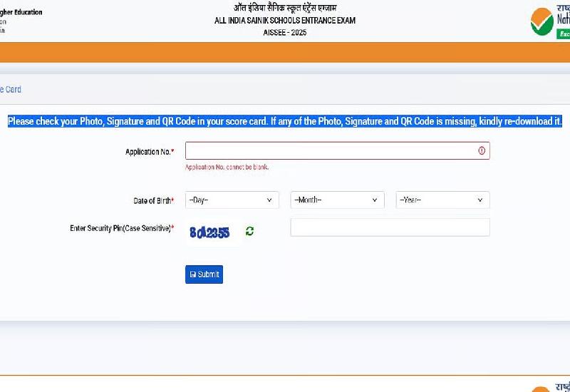
Task: Refresh the security pin captcha
Action: [250, 231]
